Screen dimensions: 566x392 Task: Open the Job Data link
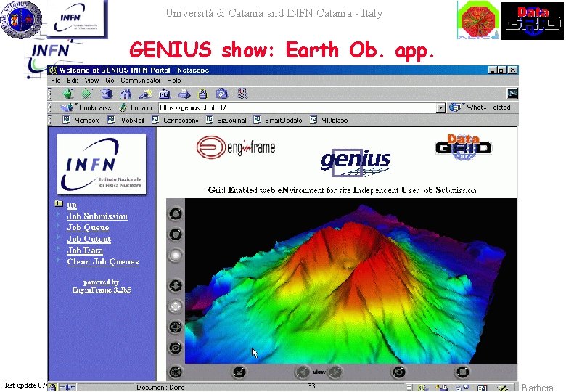coord(85,250)
